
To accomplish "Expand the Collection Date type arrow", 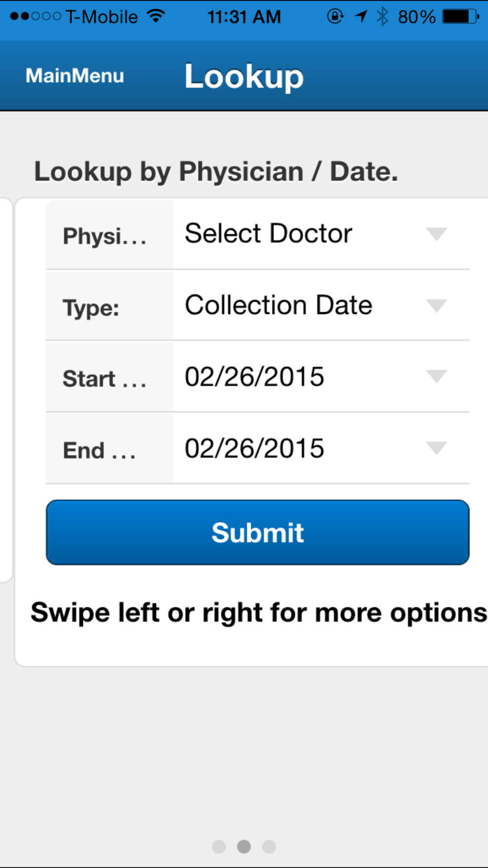I will coord(436,306).
